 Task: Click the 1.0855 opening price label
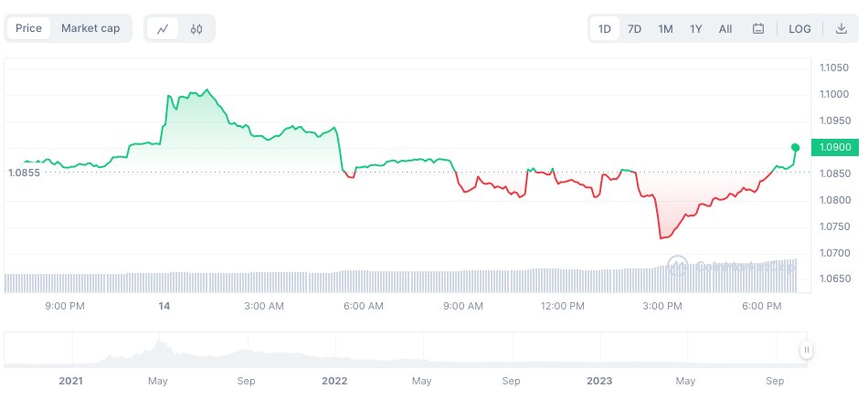(25, 173)
